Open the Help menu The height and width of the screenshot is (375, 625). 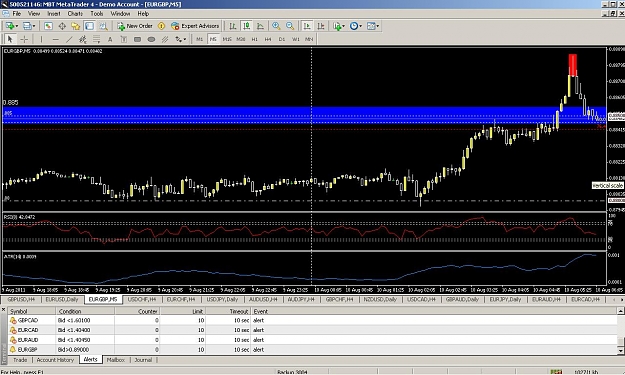coord(143,14)
